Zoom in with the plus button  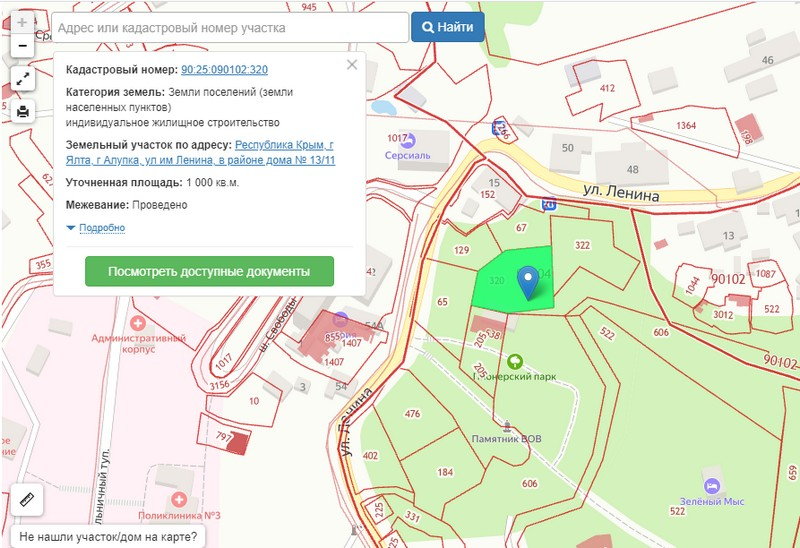coord(22,23)
